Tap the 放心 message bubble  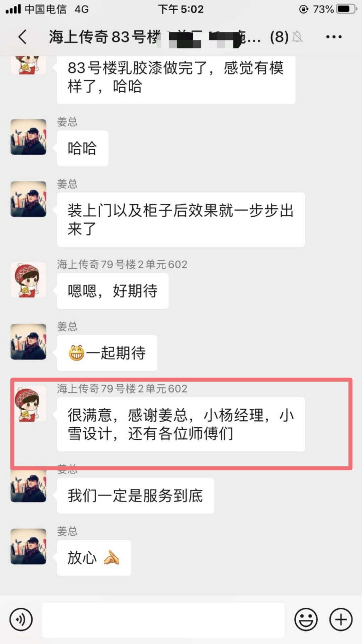point(94,558)
